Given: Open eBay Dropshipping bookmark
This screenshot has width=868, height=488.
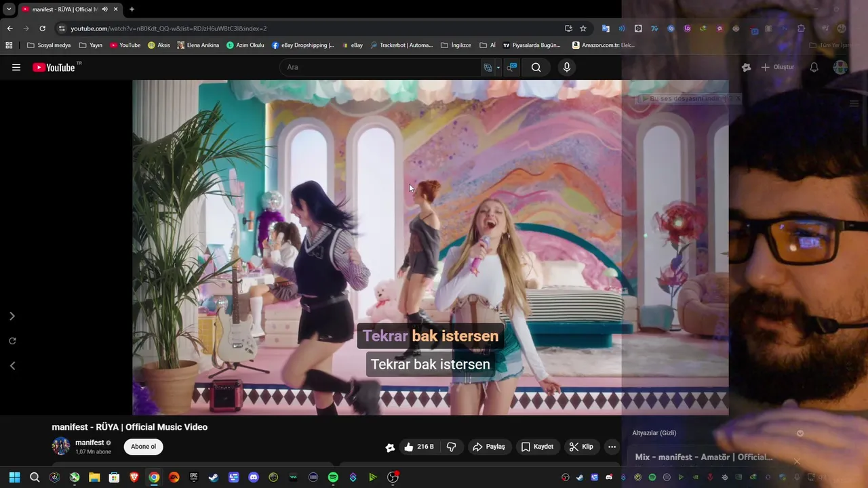Looking at the screenshot, I should click(x=302, y=45).
